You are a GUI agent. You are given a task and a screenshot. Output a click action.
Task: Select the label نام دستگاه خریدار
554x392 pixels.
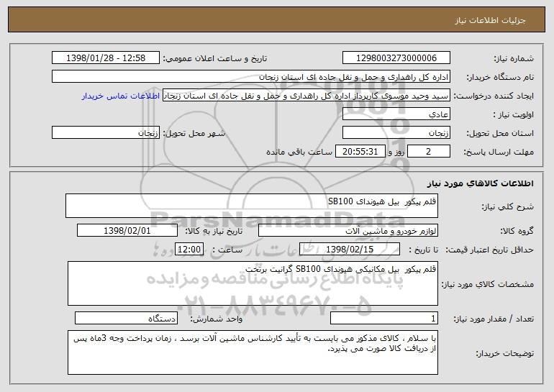point(501,78)
